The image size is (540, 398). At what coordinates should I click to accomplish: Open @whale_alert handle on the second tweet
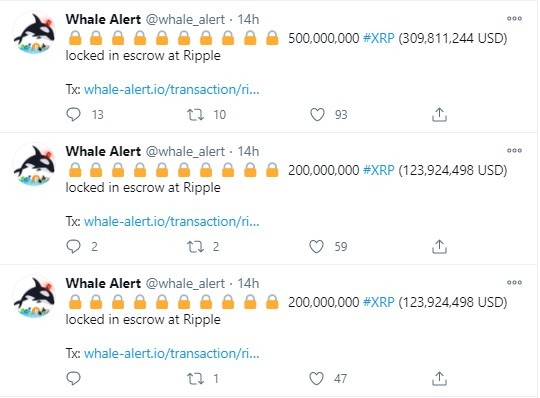coord(185,151)
